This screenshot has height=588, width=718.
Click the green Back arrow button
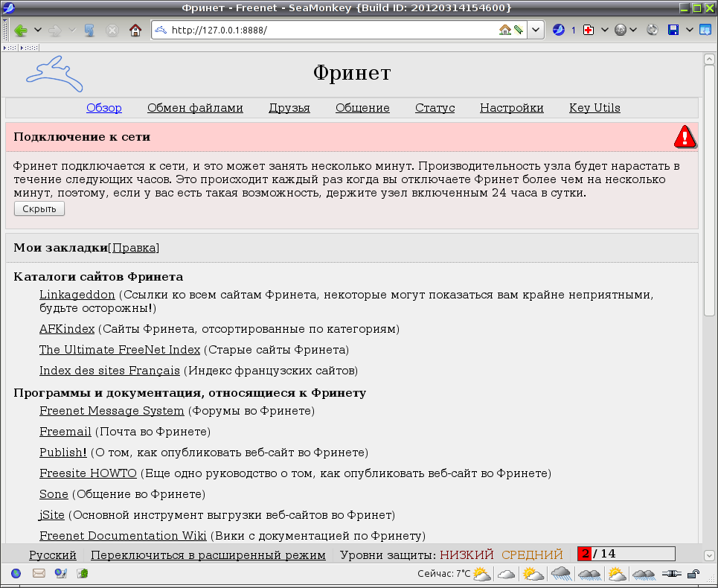(21, 31)
